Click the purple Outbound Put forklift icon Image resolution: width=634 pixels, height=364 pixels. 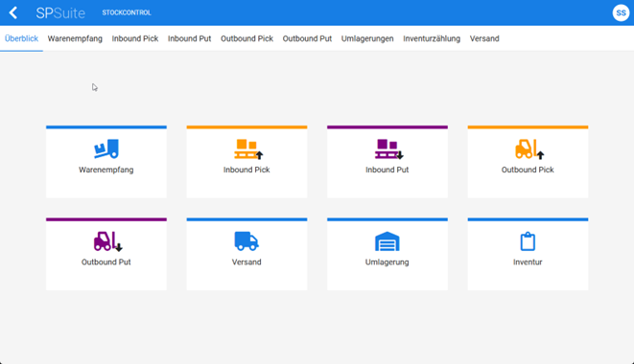(x=108, y=241)
